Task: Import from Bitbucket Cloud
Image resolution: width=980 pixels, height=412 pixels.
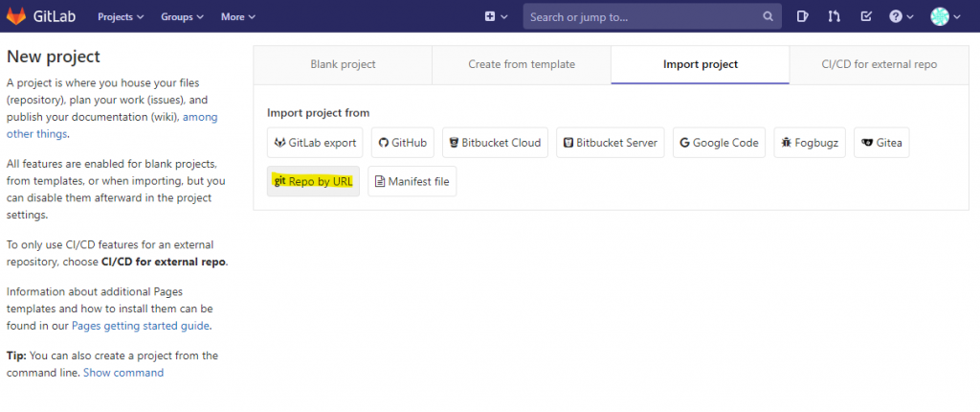Action: (x=495, y=143)
